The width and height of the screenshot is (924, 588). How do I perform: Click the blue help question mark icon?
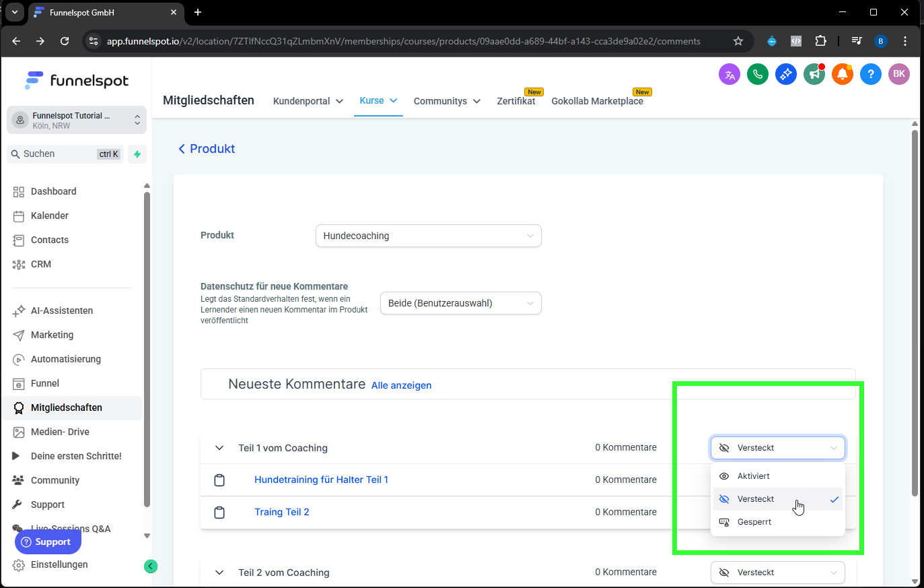[871, 74]
